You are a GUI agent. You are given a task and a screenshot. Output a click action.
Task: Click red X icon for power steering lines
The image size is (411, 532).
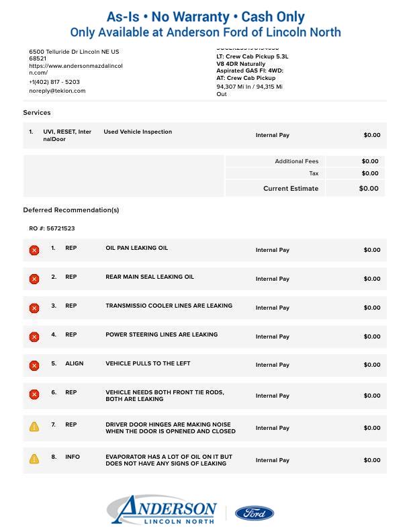(34, 337)
